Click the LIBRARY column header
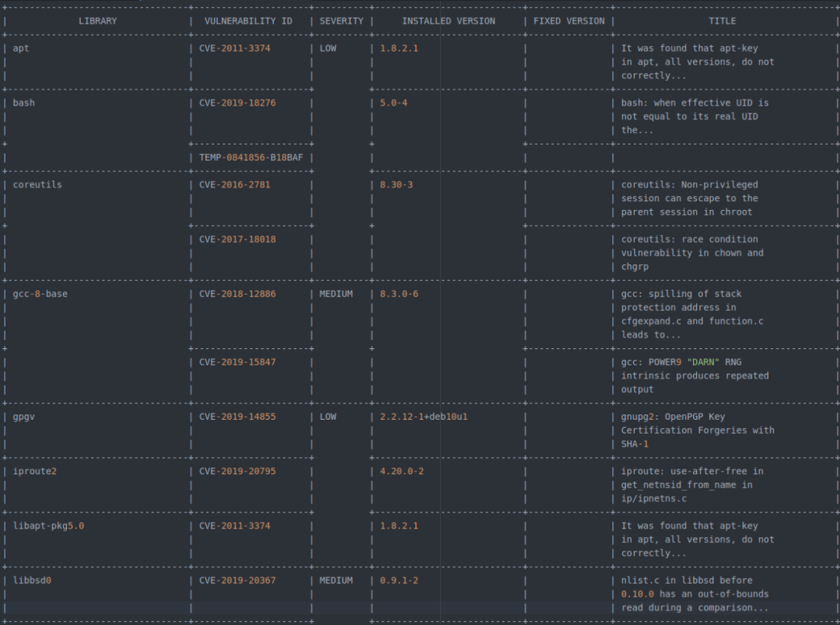The width and height of the screenshot is (840, 625). coord(97,21)
